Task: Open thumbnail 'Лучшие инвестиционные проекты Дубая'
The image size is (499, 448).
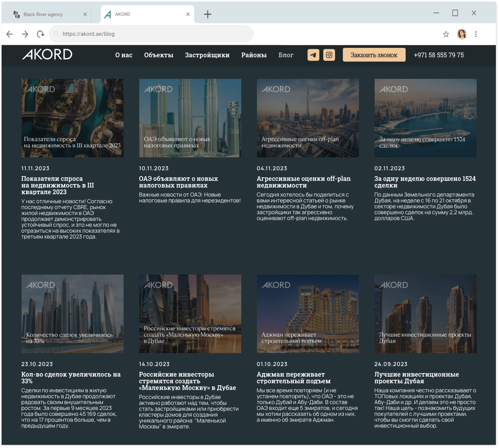Action: (426, 314)
